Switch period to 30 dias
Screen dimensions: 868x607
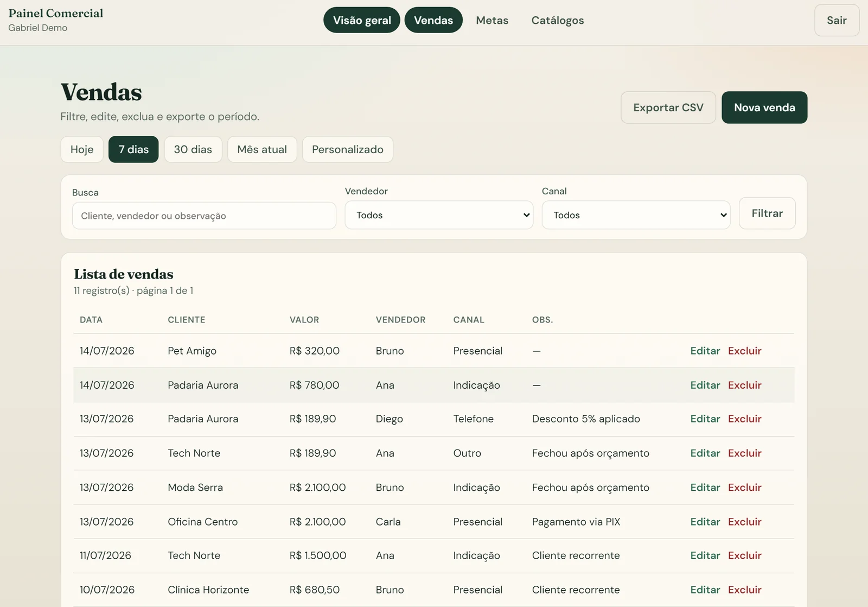point(193,149)
